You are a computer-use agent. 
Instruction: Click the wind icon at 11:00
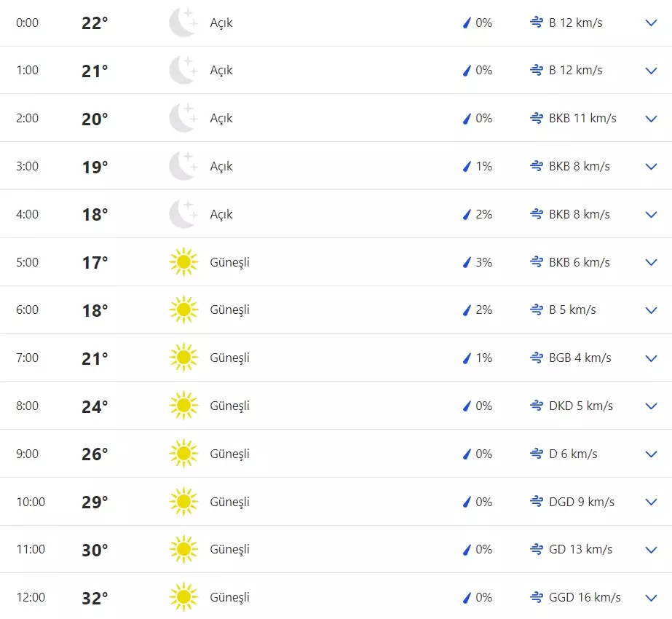pos(537,549)
